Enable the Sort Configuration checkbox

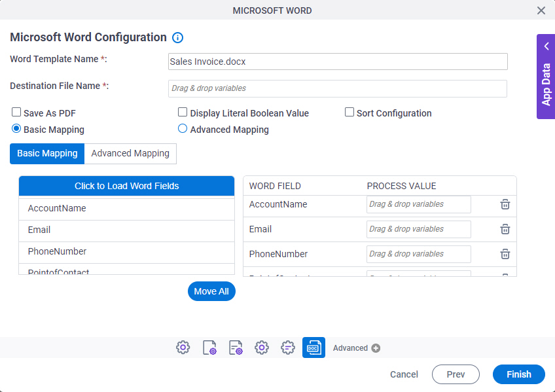349,112
